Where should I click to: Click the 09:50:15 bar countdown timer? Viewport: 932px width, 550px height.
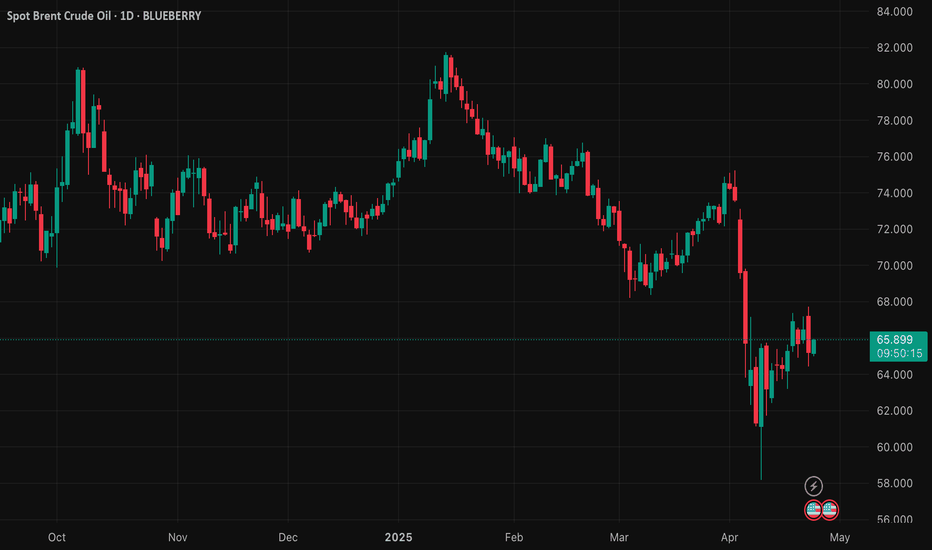tap(899, 353)
